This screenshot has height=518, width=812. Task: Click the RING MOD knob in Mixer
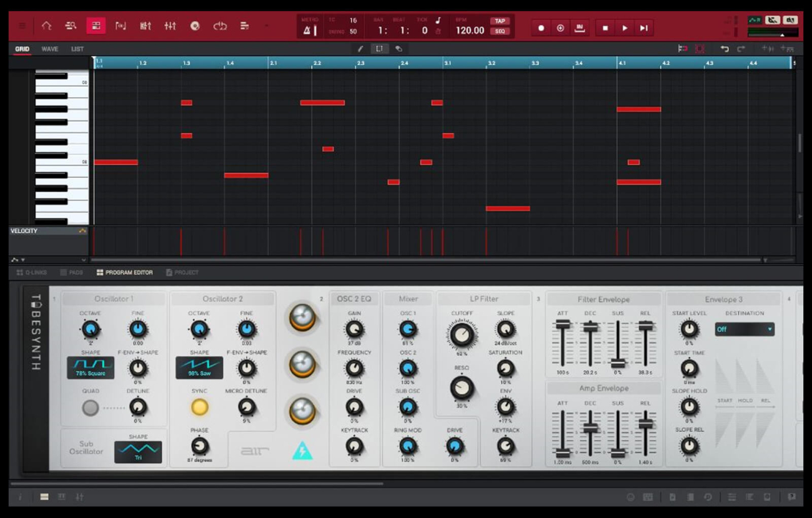click(x=408, y=446)
